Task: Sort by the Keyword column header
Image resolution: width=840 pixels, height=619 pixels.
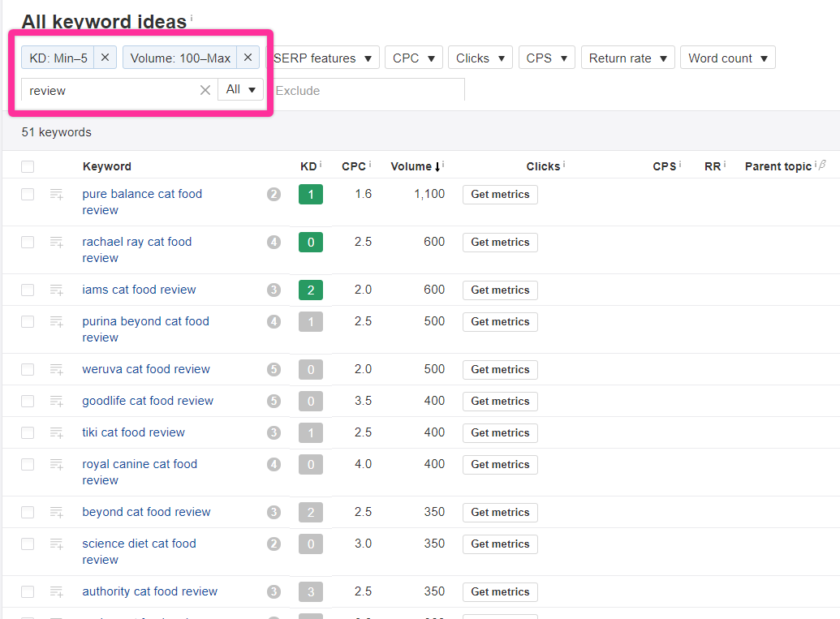Action: tap(106, 166)
